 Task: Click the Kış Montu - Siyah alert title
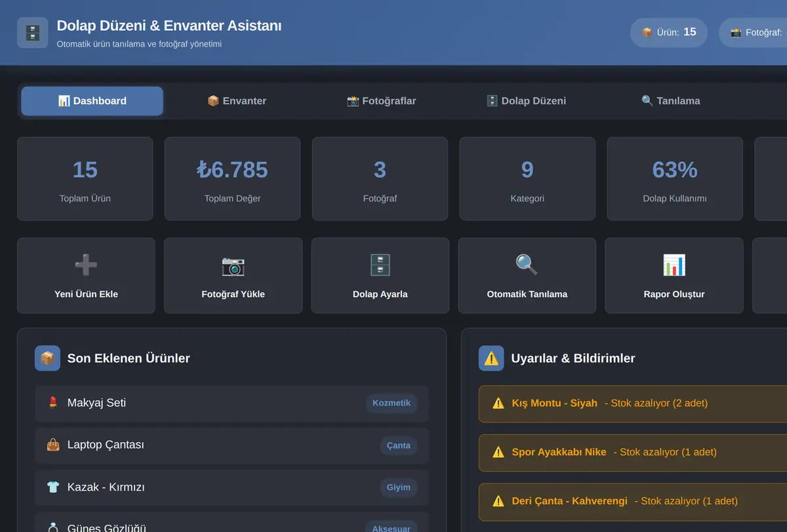pyautogui.click(x=555, y=403)
